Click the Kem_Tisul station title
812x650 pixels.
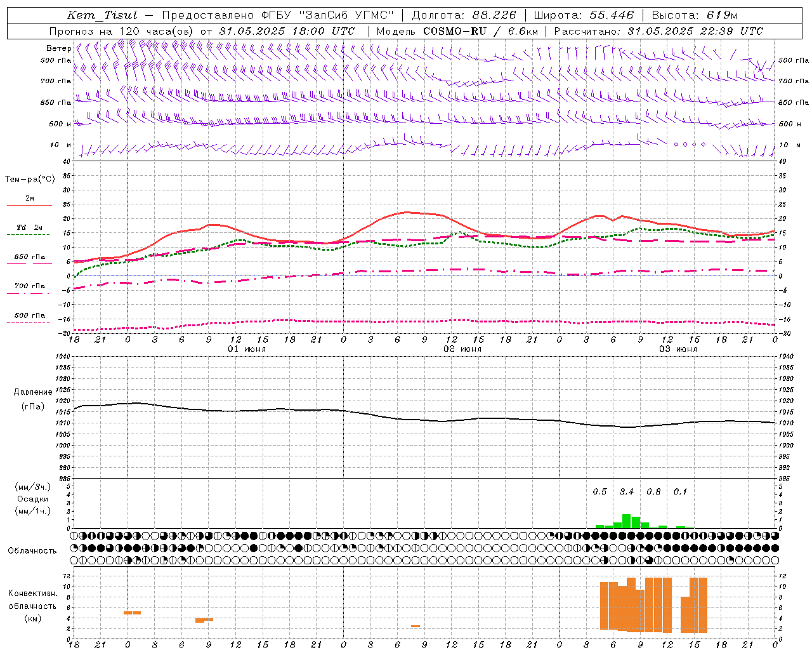click(x=101, y=15)
